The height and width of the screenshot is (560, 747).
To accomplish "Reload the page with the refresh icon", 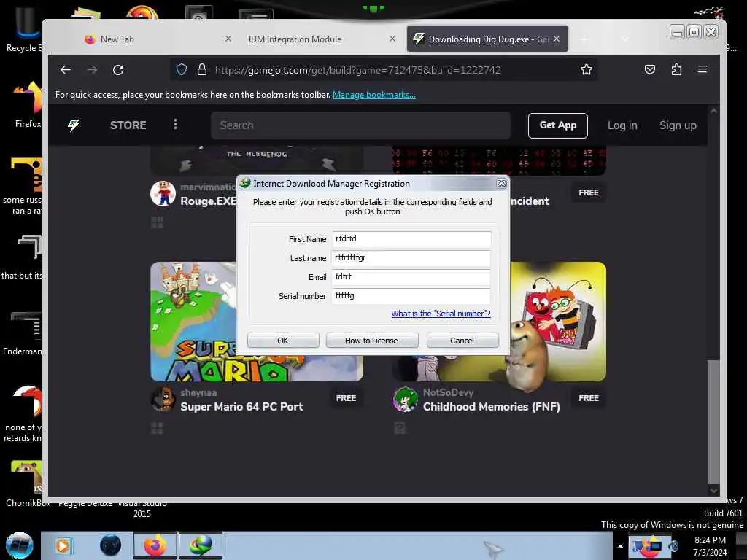I will click(118, 70).
